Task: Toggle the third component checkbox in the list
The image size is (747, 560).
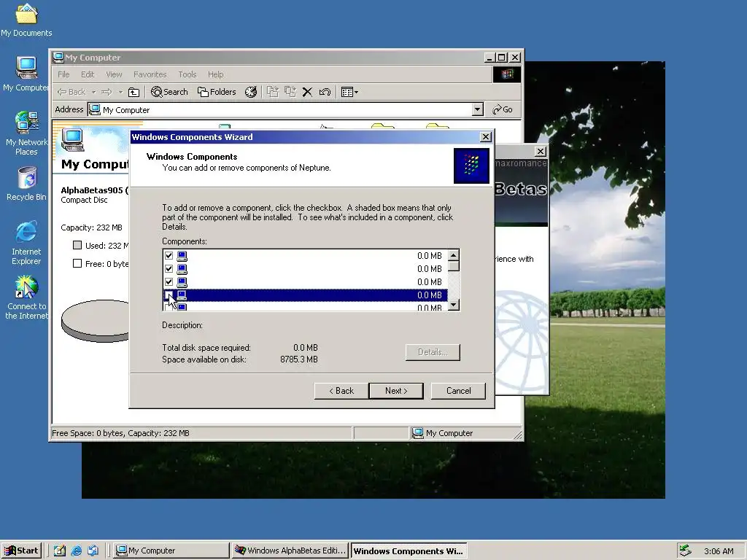Action: pyautogui.click(x=169, y=282)
